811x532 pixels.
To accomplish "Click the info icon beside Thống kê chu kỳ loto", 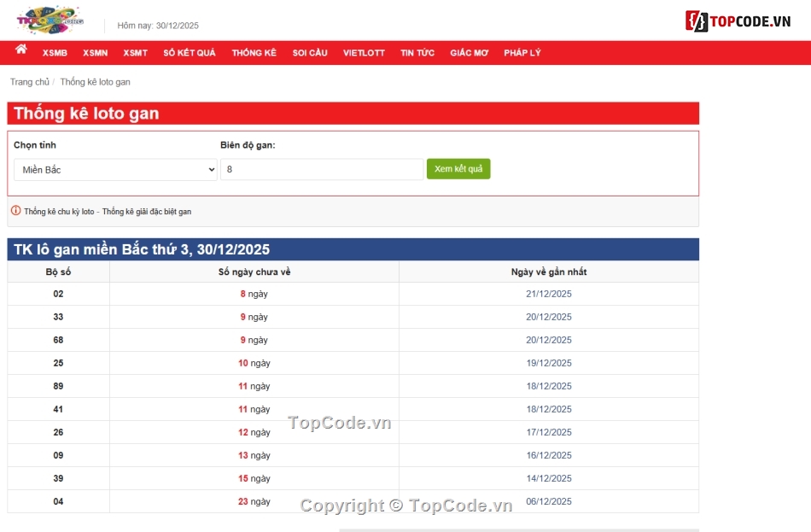I will point(15,211).
